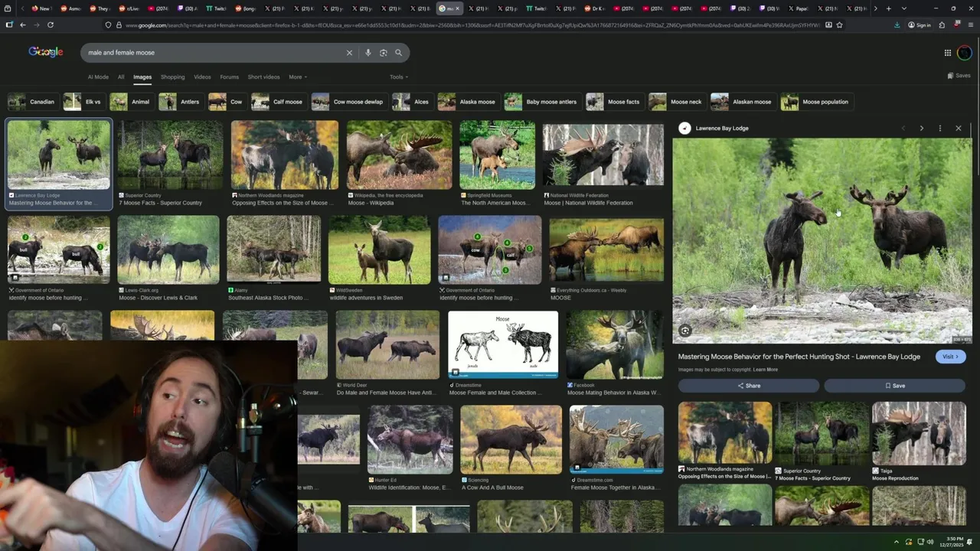List all tabs dropdown arrow

click(x=904, y=8)
